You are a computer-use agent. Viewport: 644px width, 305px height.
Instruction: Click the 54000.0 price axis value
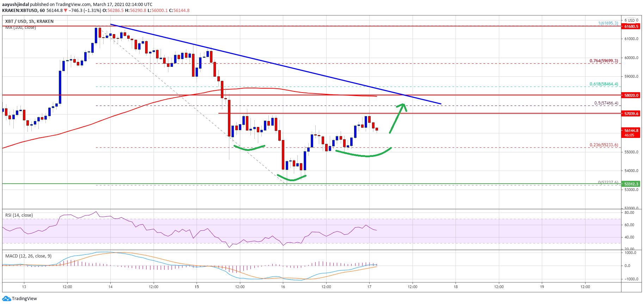tap(631, 171)
